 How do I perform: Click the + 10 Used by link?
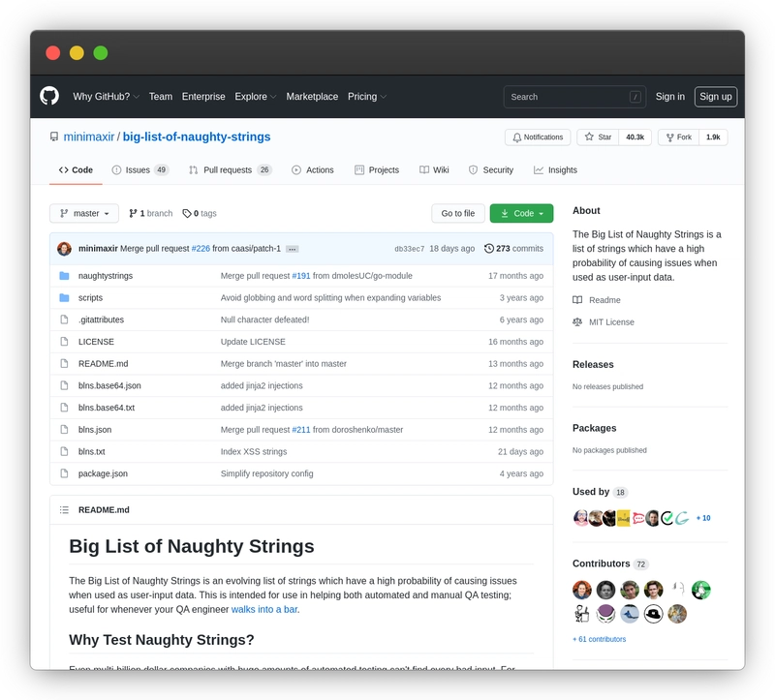click(x=703, y=518)
